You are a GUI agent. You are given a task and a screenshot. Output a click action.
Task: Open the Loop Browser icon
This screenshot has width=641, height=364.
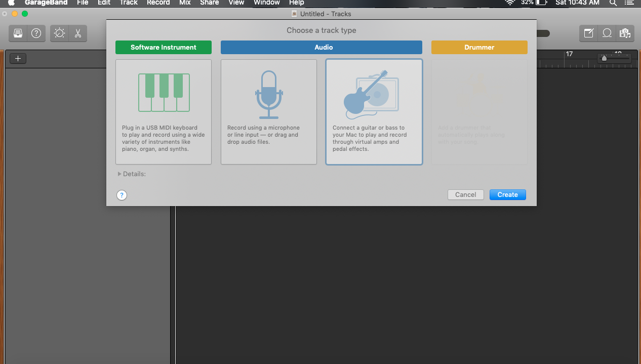click(607, 33)
